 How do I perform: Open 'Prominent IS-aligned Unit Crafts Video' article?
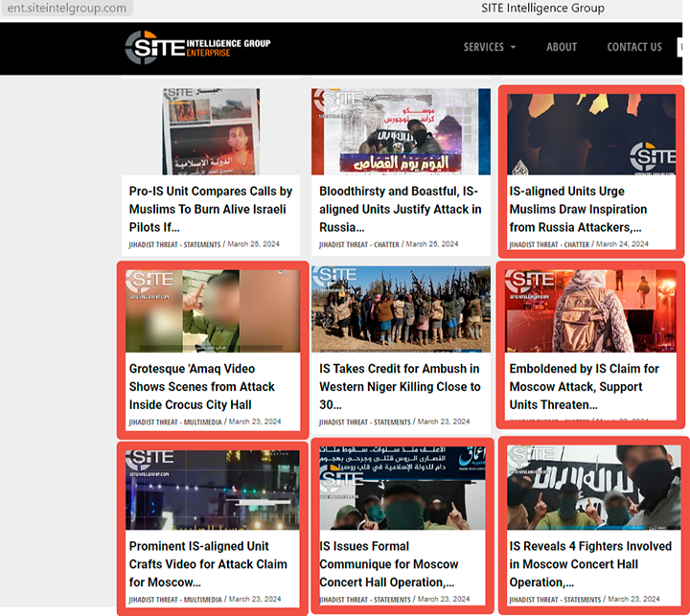[208, 563]
